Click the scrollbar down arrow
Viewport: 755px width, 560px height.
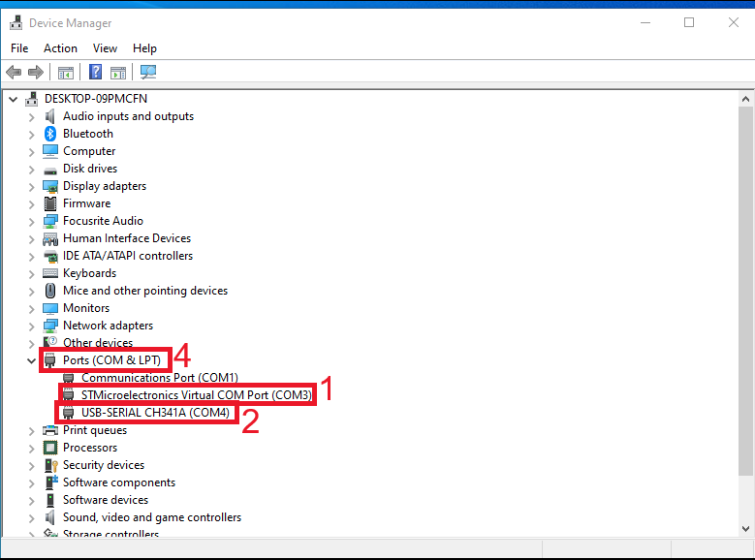[x=745, y=529]
